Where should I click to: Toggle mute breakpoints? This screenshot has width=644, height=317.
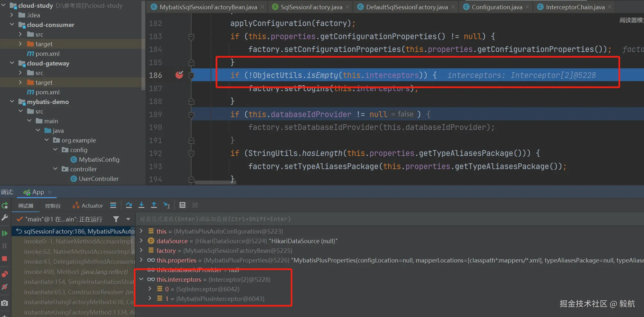(x=5, y=287)
